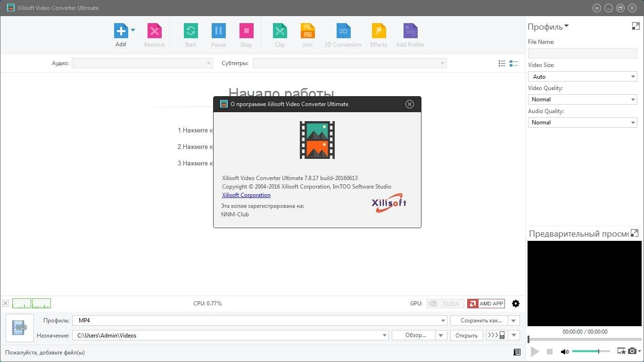Viewport: 644px width, 362px height.
Task: Open the log list icon in status bar
Action: click(517, 352)
